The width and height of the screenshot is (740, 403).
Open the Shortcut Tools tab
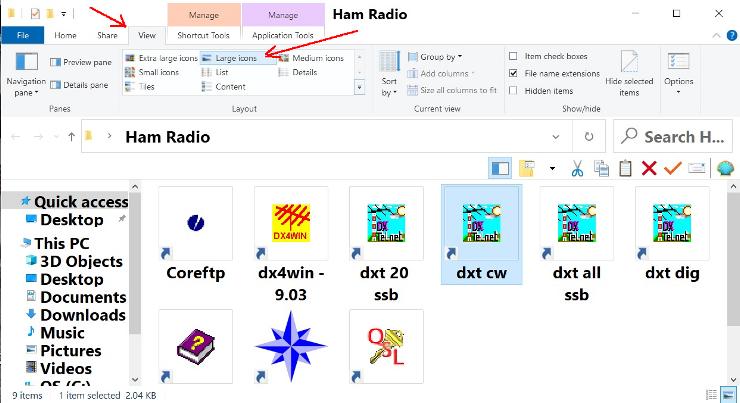203,35
